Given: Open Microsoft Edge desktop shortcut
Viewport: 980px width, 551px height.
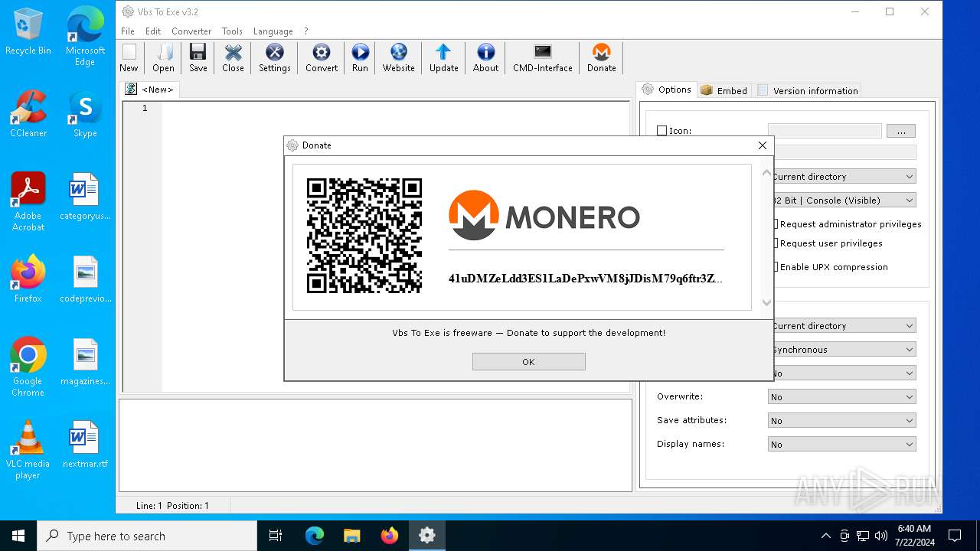Looking at the screenshot, I should coord(85,37).
